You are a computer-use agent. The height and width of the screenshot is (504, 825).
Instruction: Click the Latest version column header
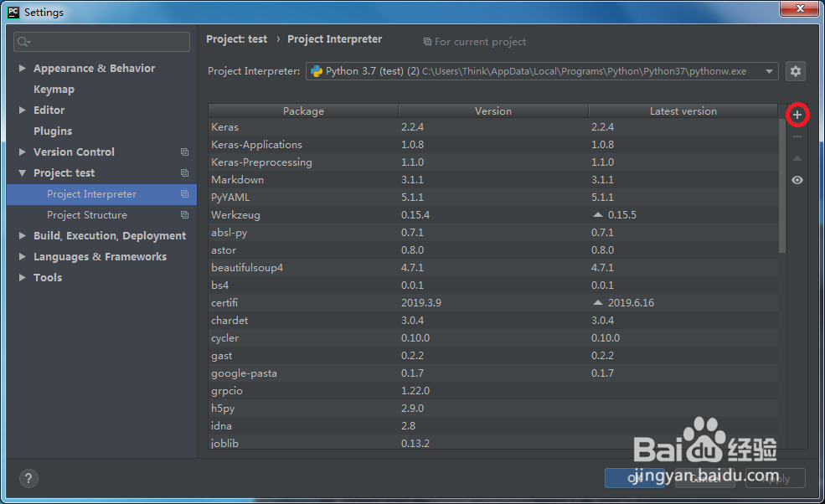[x=683, y=111]
